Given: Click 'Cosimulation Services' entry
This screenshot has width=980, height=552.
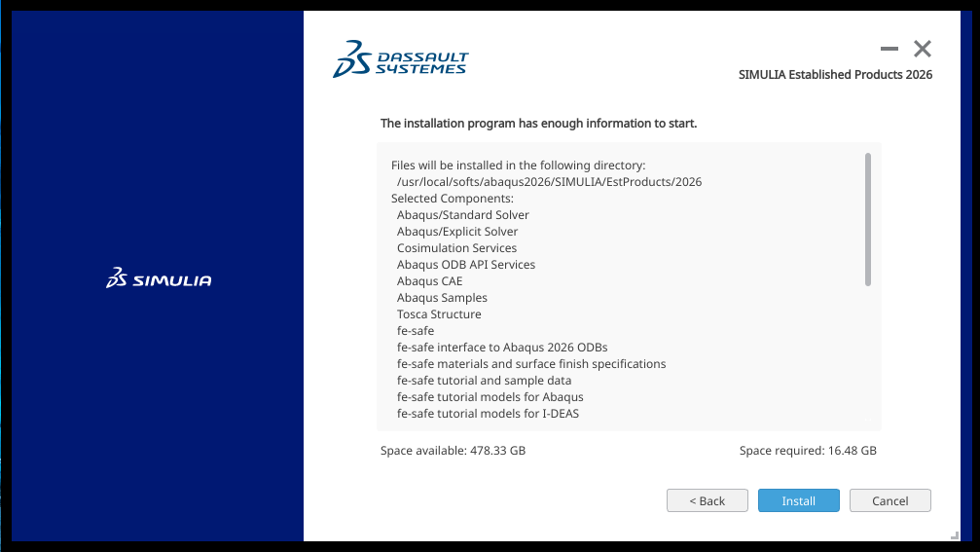Looking at the screenshot, I should pos(456,248).
